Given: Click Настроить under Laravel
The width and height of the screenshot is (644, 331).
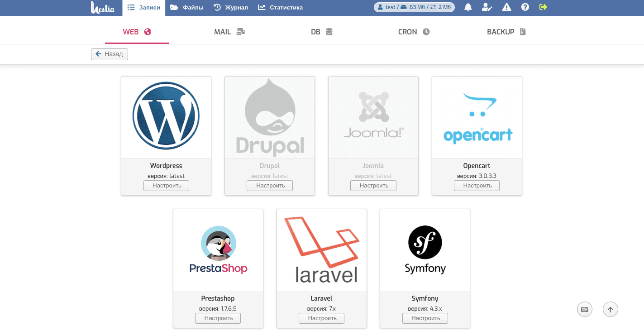Looking at the screenshot, I should click(x=322, y=318).
